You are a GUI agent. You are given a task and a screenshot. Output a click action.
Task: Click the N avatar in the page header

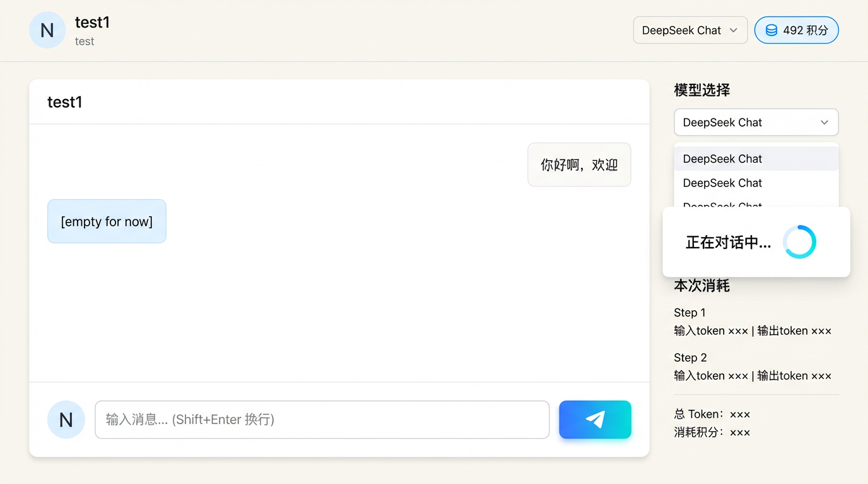pos(47,30)
